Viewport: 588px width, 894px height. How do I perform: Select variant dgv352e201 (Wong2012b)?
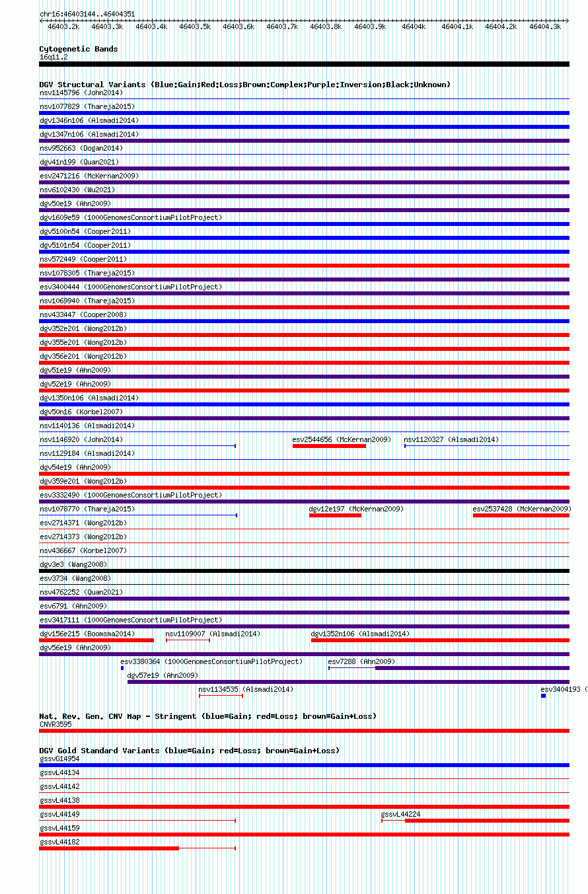point(304,335)
